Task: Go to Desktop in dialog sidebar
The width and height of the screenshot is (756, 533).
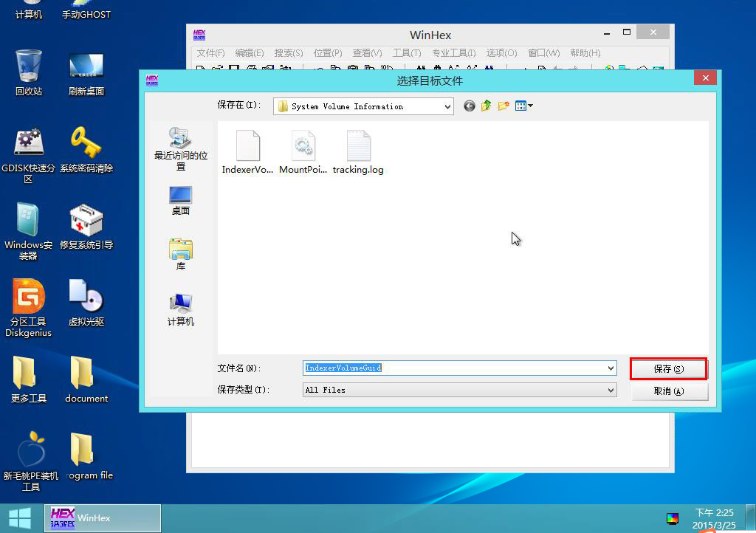Action: tap(181, 201)
